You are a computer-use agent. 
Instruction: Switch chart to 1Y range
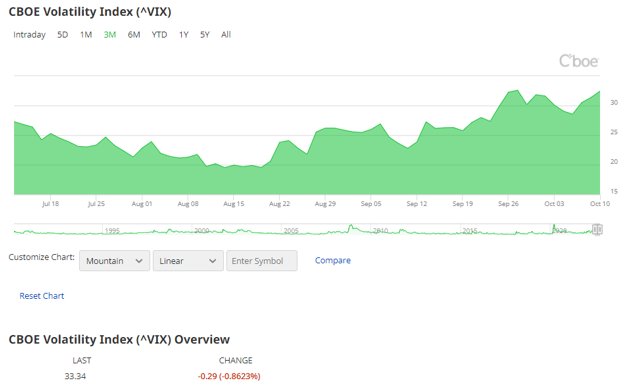(x=183, y=35)
